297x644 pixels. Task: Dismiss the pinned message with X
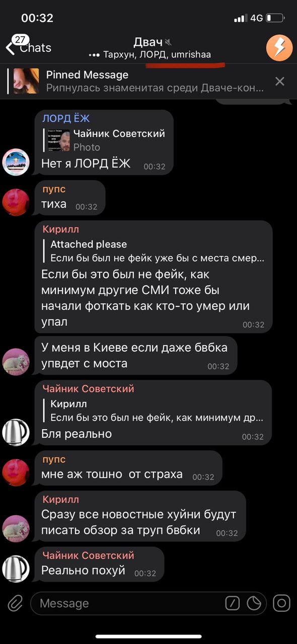tap(280, 81)
